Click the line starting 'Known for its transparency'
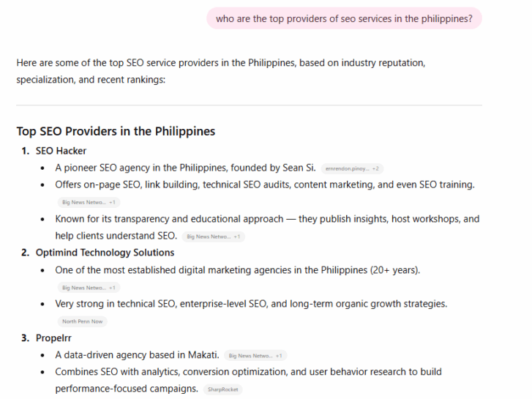The height and width of the screenshot is (399, 532). (x=267, y=227)
